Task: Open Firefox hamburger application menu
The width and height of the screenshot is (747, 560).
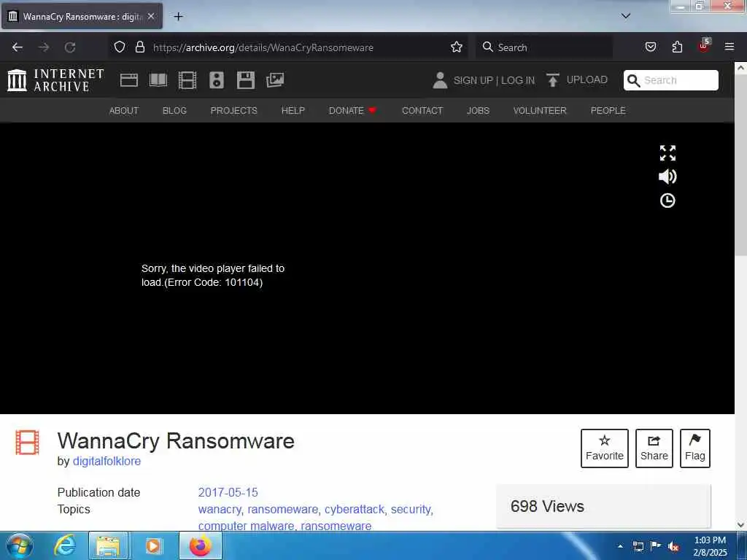Action: tap(729, 47)
